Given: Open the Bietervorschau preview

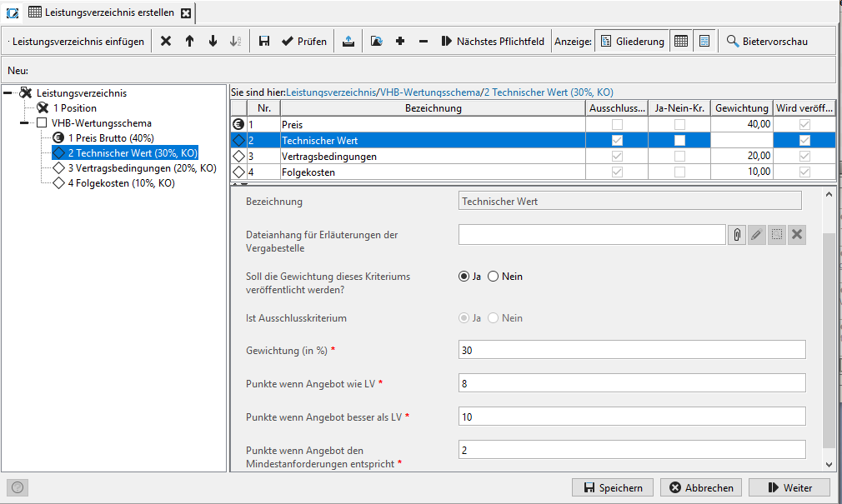Looking at the screenshot, I should click(767, 41).
